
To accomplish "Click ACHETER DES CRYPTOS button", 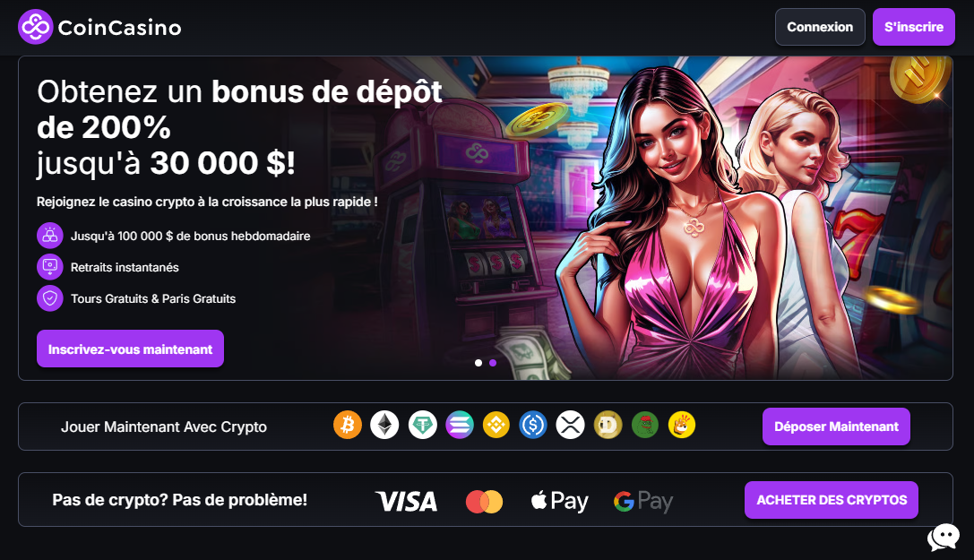I will 832,500.
